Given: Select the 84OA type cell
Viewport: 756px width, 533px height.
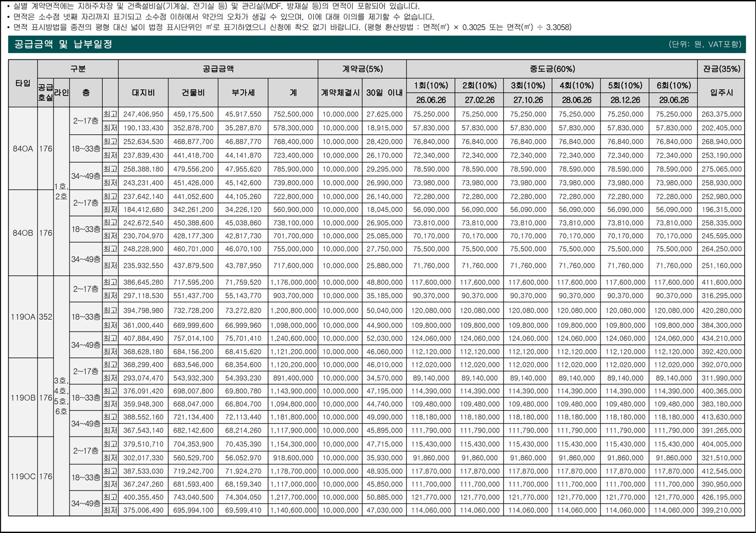Looking at the screenshot, I should tap(23, 149).
